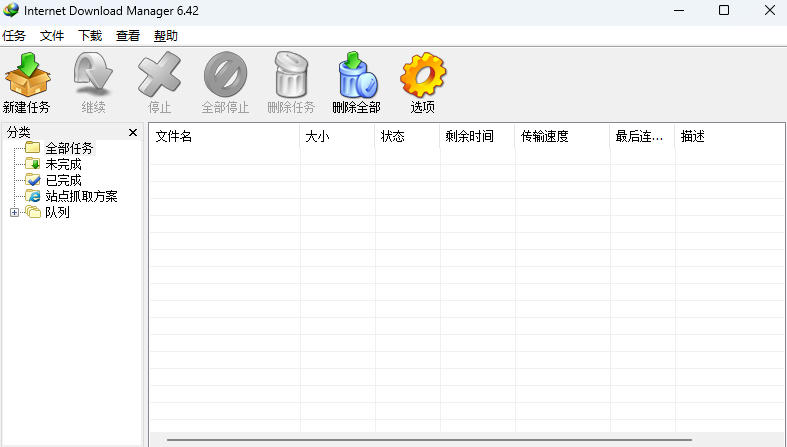The image size is (787, 447).
Task: Open the 任务 menu
Action: point(14,36)
